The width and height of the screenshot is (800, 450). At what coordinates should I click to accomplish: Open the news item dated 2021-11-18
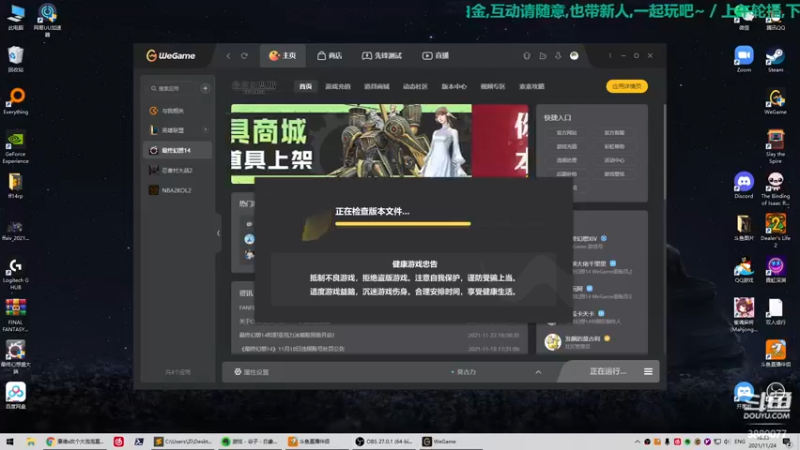[x=380, y=349]
